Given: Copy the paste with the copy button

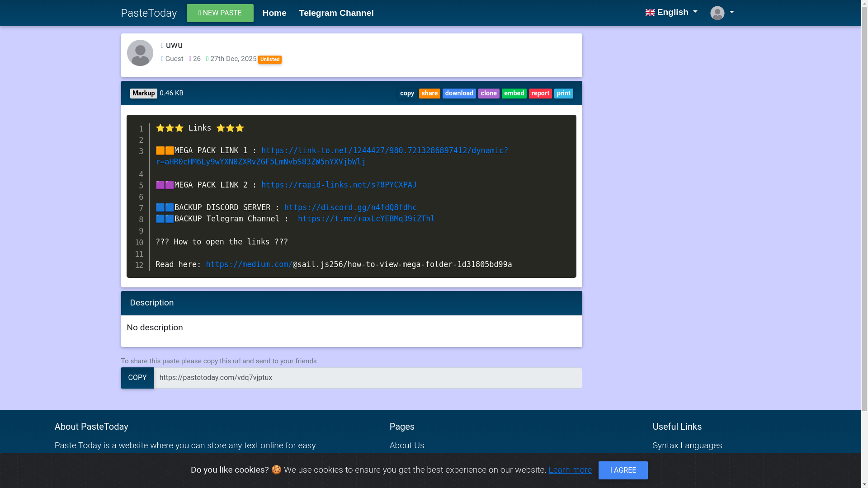Looking at the screenshot, I should point(407,93).
